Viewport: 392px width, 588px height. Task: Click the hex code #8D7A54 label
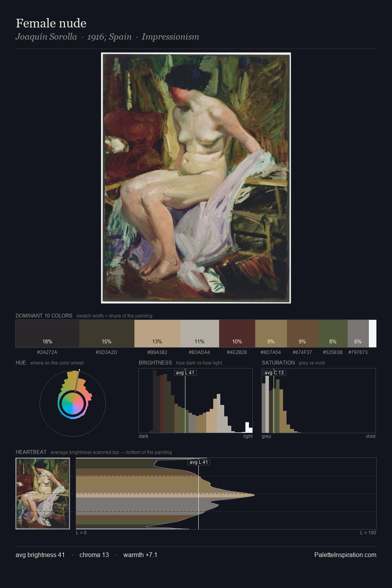tap(271, 352)
